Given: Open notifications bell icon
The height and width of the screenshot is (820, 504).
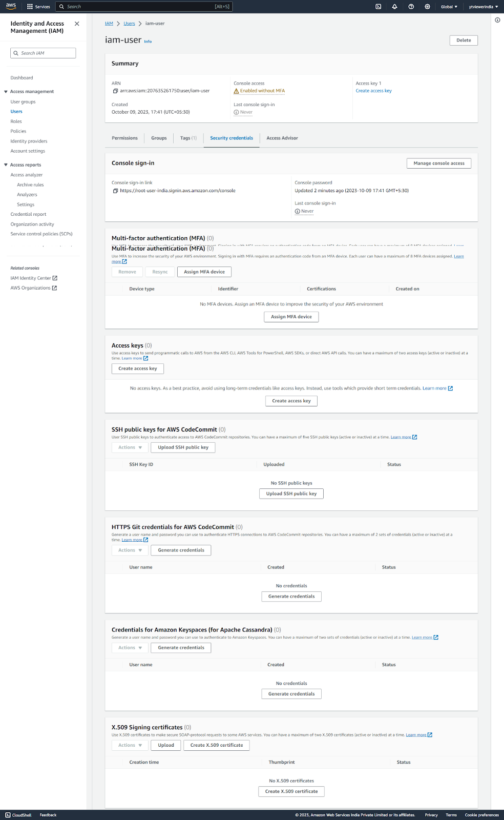Looking at the screenshot, I should pos(394,7).
